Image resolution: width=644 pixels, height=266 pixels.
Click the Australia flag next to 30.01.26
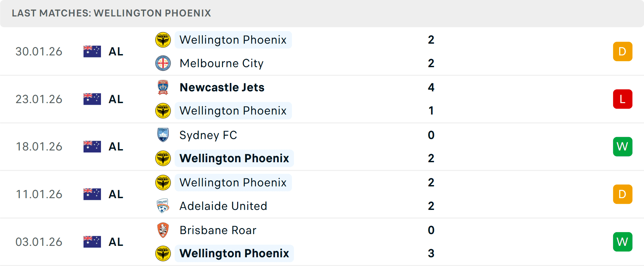(x=92, y=51)
